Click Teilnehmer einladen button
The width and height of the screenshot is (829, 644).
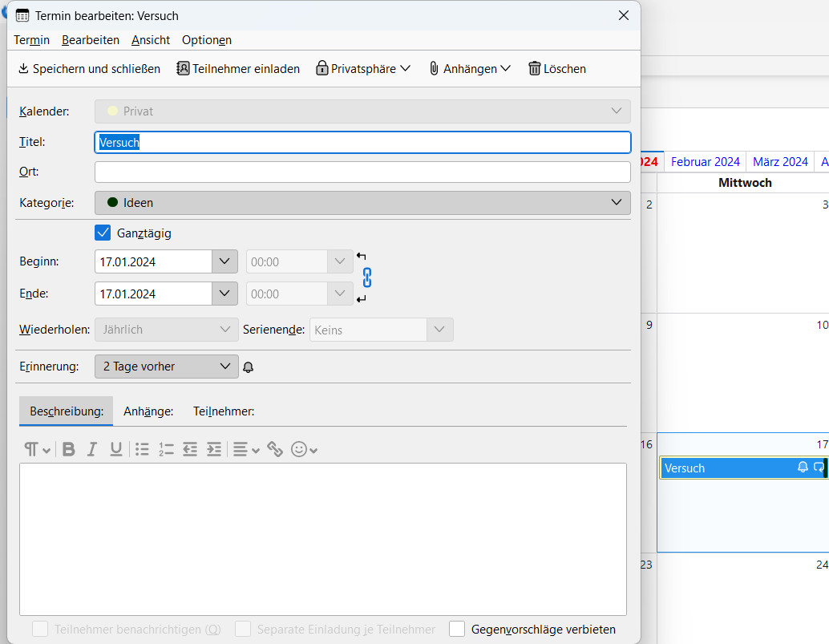click(x=238, y=69)
